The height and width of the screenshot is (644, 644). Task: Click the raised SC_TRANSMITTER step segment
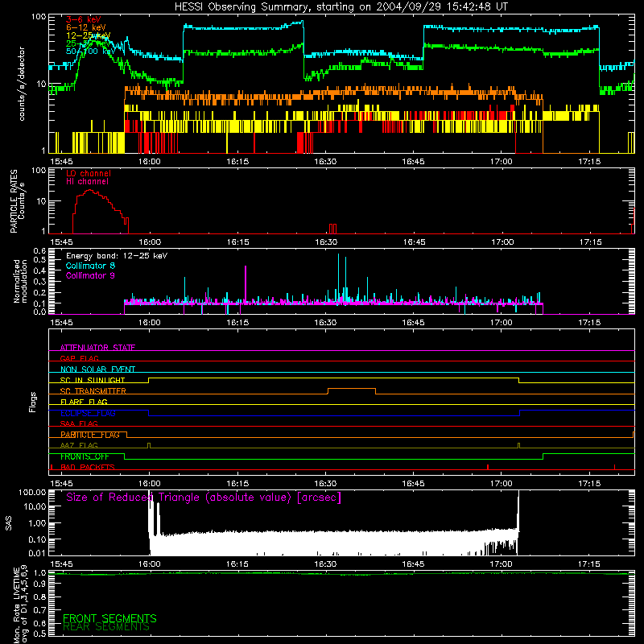[x=352, y=389]
